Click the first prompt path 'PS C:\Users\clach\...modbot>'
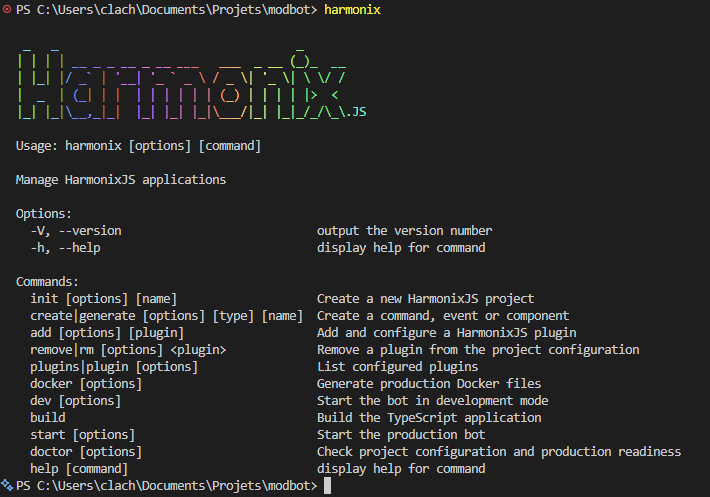This screenshot has height=497, width=710. point(167,10)
